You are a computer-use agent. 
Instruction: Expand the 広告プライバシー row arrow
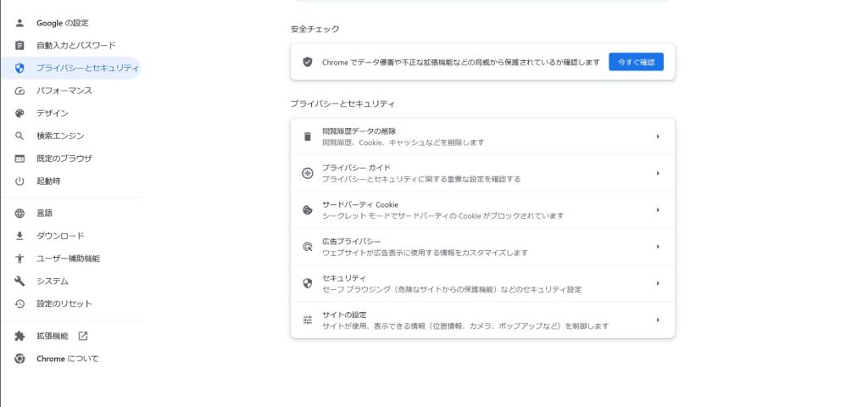coord(658,247)
